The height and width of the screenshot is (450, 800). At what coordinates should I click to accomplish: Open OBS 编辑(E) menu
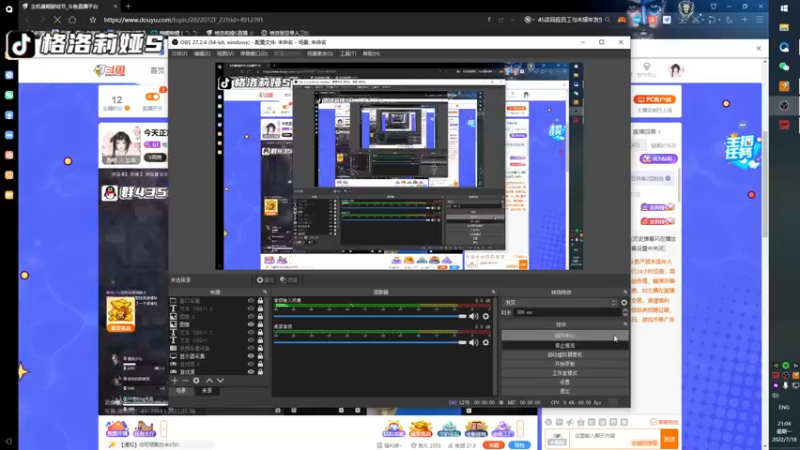[202, 54]
